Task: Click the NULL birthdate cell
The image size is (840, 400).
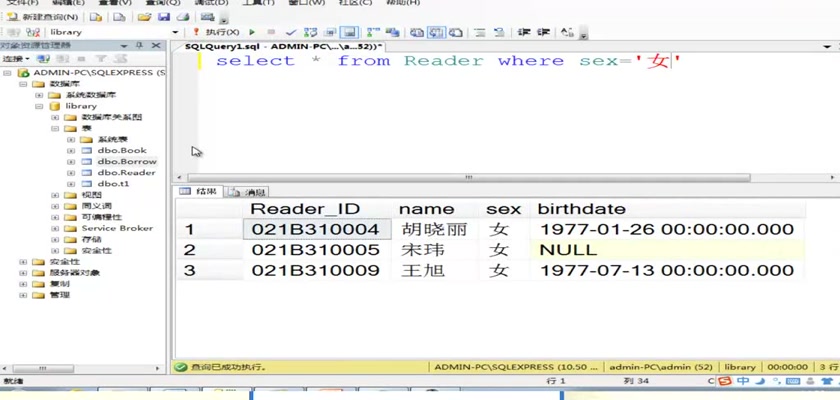Action: (x=668, y=250)
